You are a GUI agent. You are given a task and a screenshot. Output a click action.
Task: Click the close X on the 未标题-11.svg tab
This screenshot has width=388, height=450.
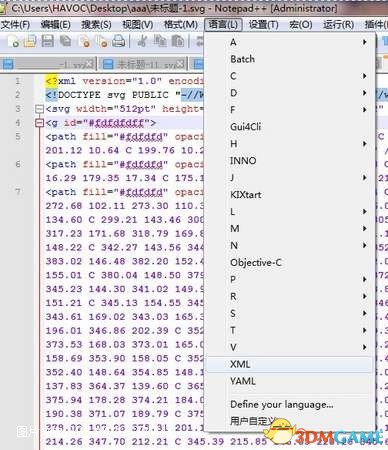point(180,64)
